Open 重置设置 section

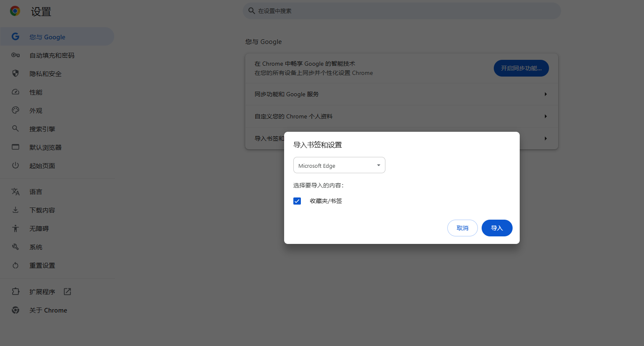tap(57, 265)
